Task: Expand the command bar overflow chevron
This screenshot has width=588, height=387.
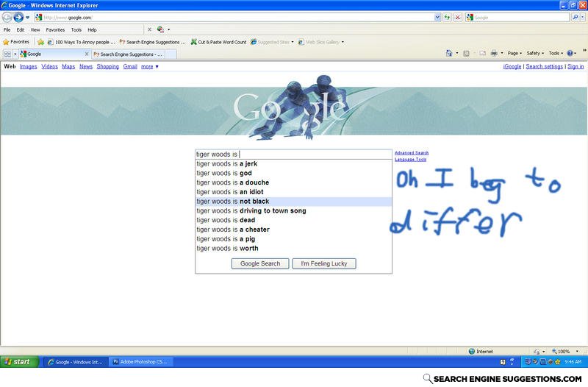Action: (x=584, y=50)
